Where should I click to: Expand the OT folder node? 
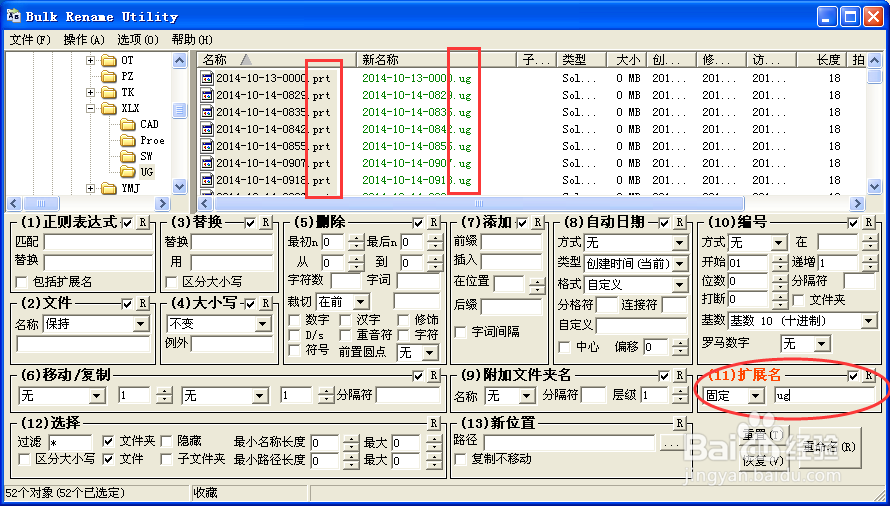pyautogui.click(x=91, y=60)
